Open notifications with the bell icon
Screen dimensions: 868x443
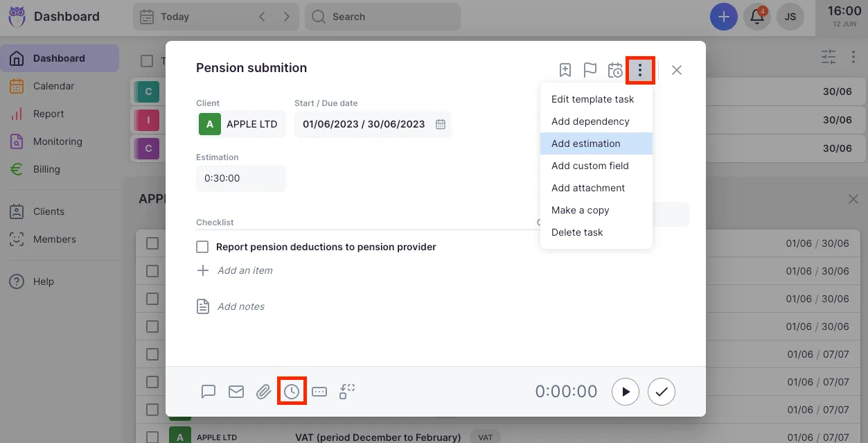coord(756,16)
